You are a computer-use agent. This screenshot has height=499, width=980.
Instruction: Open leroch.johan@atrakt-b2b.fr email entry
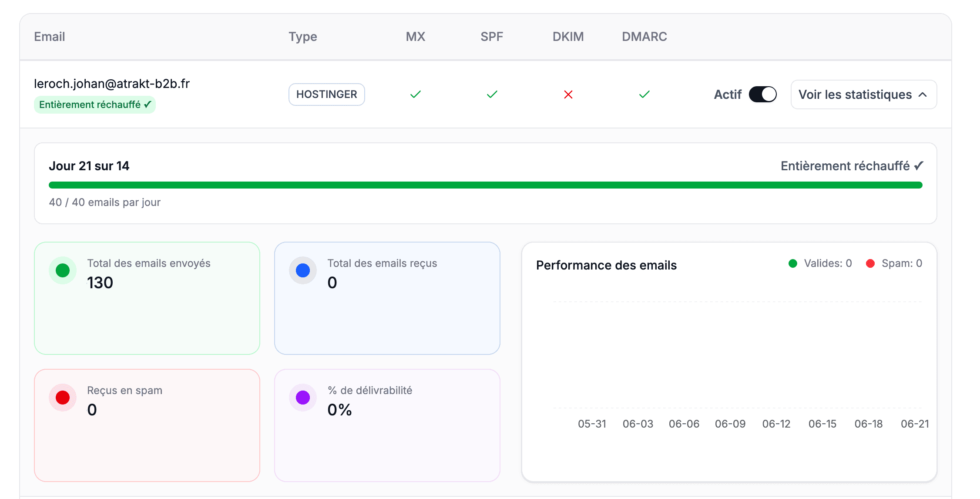point(112,84)
